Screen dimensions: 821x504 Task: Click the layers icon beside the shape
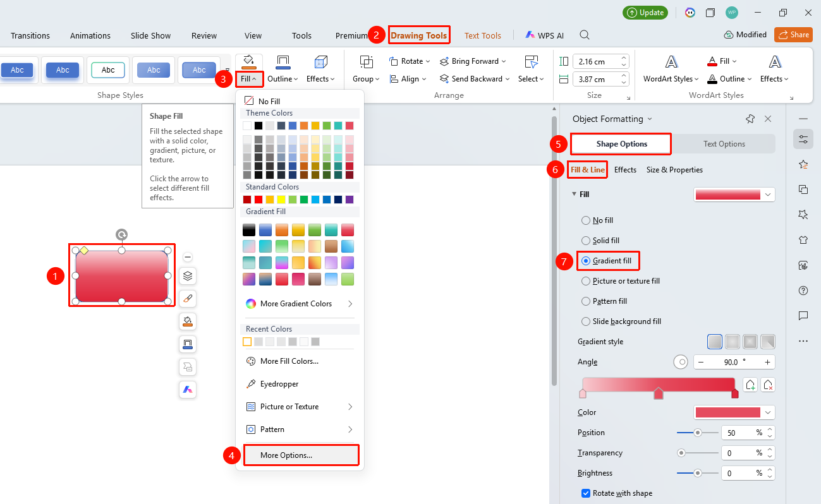click(x=188, y=276)
